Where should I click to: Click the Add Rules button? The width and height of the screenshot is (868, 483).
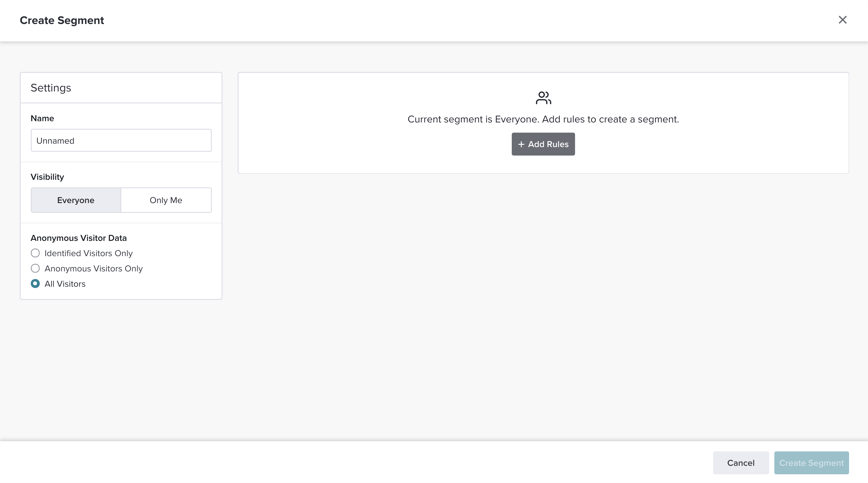point(543,144)
